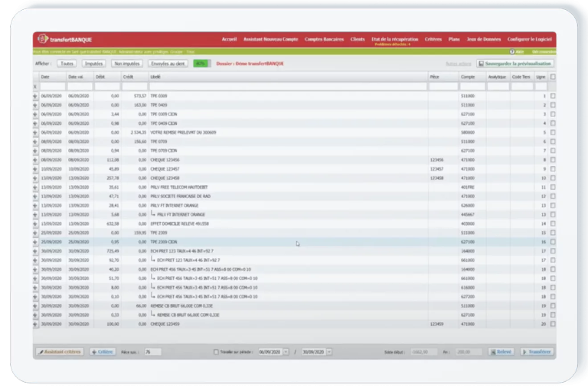
Task: Check the box for line 1
Action: point(553,96)
